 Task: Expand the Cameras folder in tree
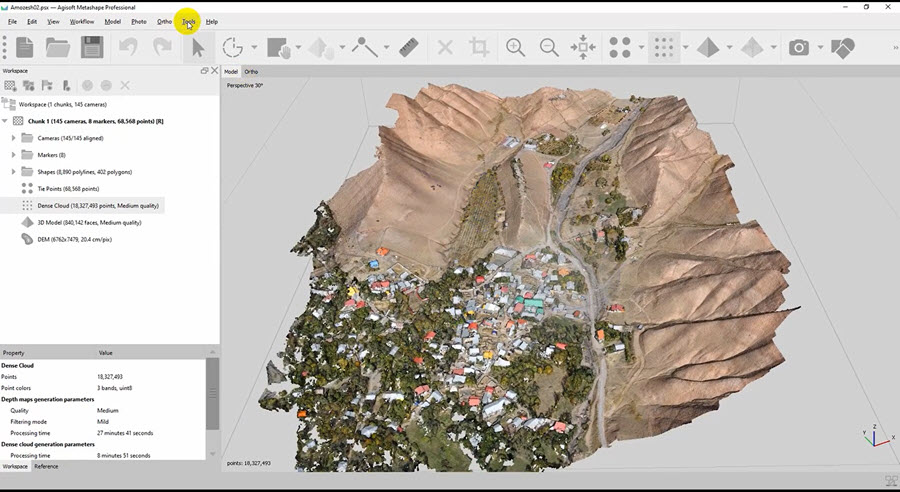click(x=13, y=138)
